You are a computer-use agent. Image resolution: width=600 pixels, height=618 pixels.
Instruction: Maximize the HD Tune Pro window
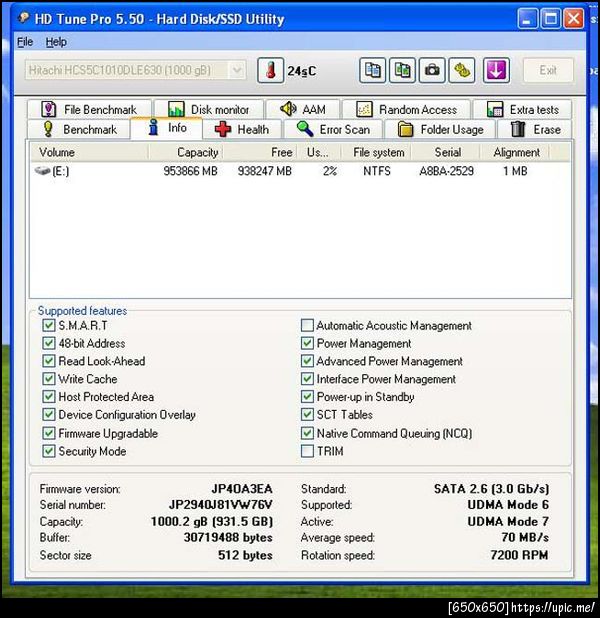pyautogui.click(x=550, y=19)
